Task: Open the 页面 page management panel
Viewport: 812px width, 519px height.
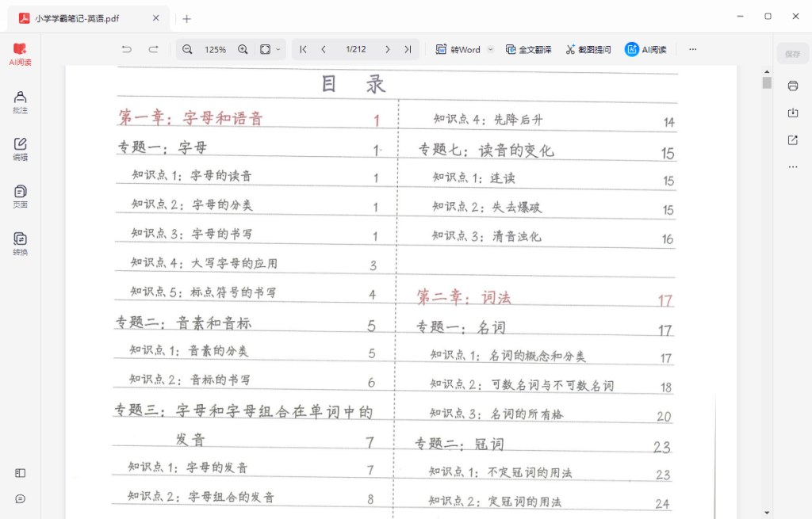Action: pyautogui.click(x=20, y=195)
